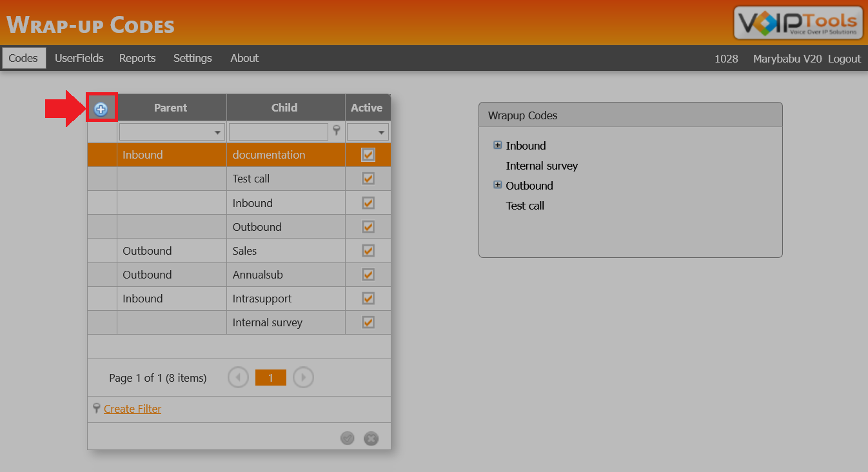Expand the Inbound node in Wrapup Codes tree
868x472 pixels.
click(x=497, y=145)
